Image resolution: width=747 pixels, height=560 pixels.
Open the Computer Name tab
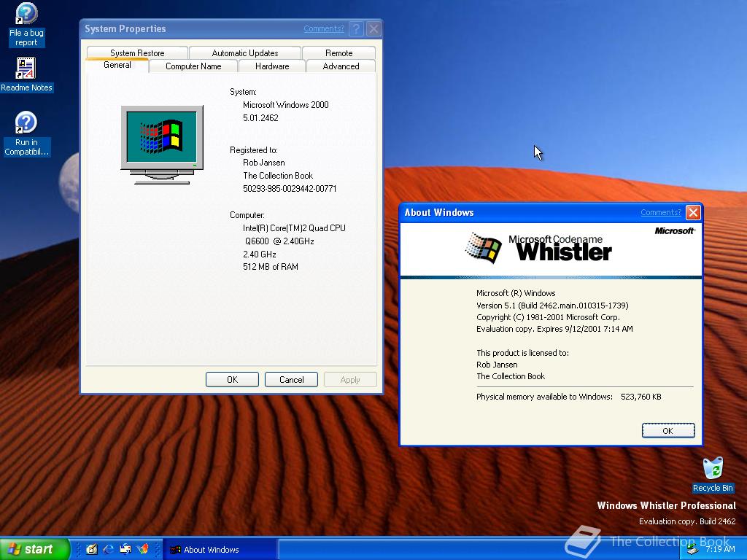click(x=193, y=66)
